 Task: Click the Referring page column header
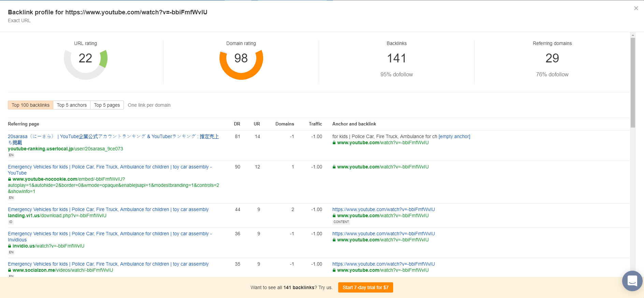pyautogui.click(x=24, y=124)
